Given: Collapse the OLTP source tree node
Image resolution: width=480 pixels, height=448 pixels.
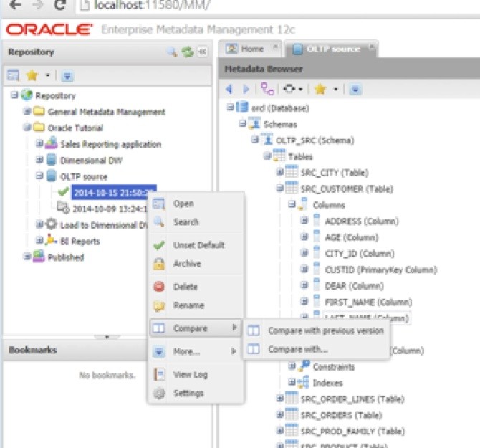Looking at the screenshot, I should tap(39, 176).
